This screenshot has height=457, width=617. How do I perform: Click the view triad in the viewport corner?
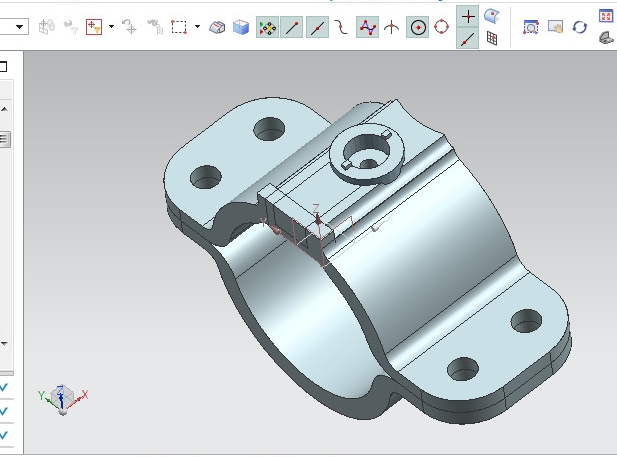63,399
